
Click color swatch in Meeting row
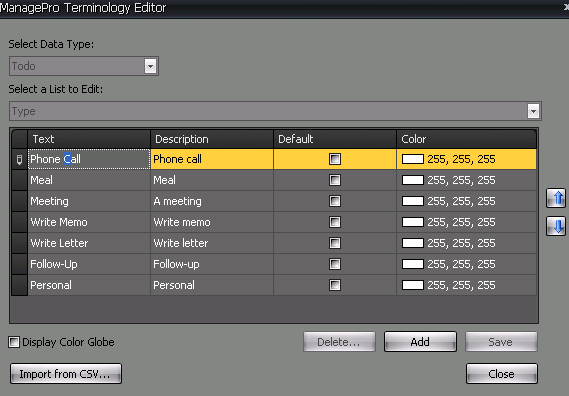click(413, 201)
